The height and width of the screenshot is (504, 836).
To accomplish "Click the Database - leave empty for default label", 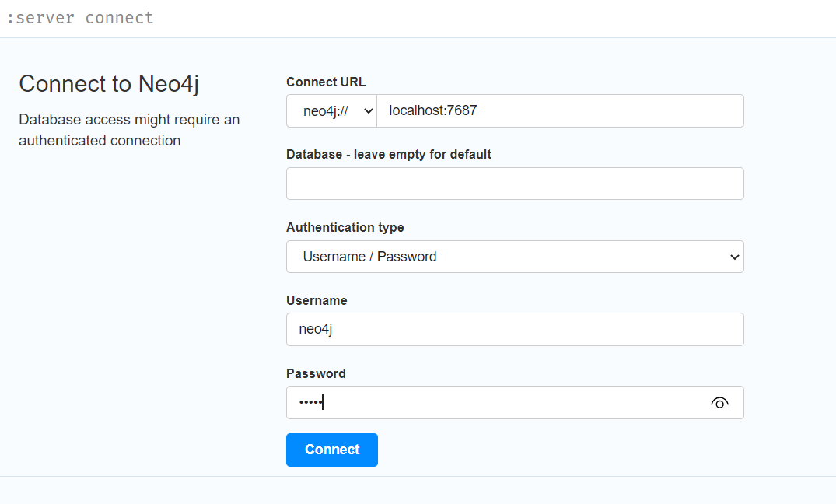I will 389,155.
